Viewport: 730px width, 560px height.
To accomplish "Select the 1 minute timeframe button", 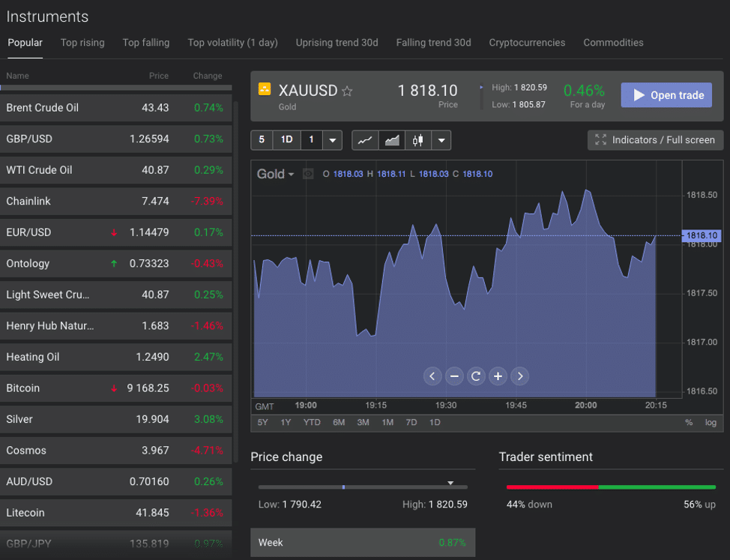I will pyautogui.click(x=312, y=140).
